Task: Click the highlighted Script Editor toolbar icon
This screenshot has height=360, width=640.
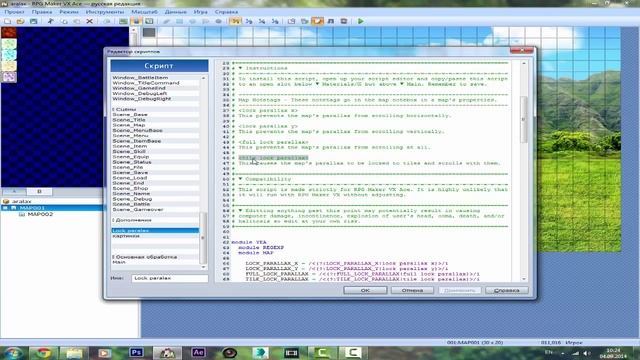Action: point(318,21)
